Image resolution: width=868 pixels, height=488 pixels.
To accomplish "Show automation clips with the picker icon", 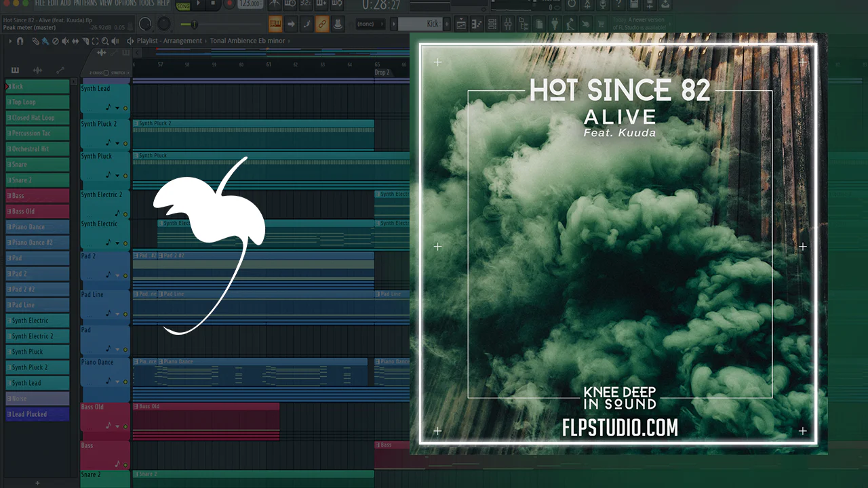I will 60,70.
